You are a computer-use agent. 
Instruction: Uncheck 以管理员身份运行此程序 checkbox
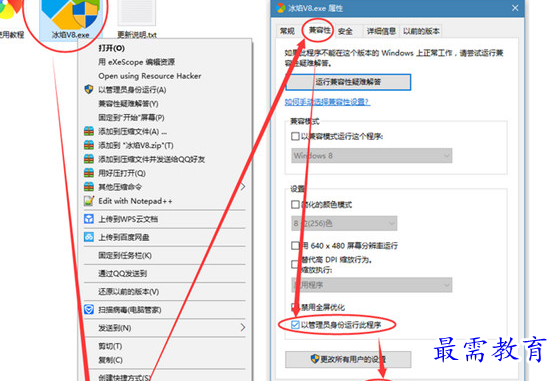click(295, 325)
